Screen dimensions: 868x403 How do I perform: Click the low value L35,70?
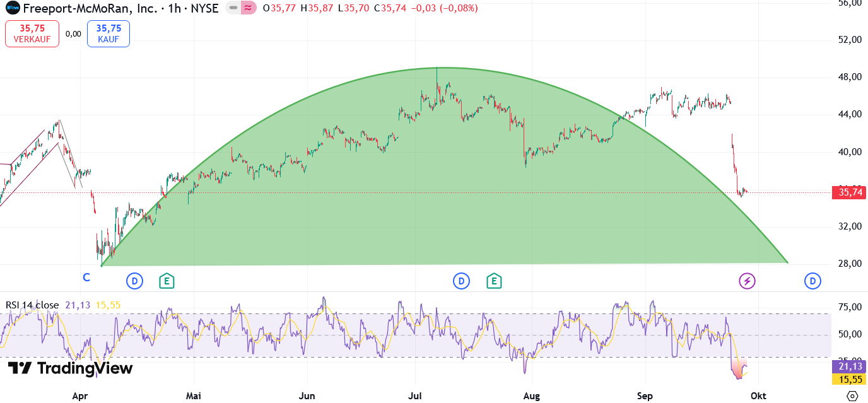354,8
